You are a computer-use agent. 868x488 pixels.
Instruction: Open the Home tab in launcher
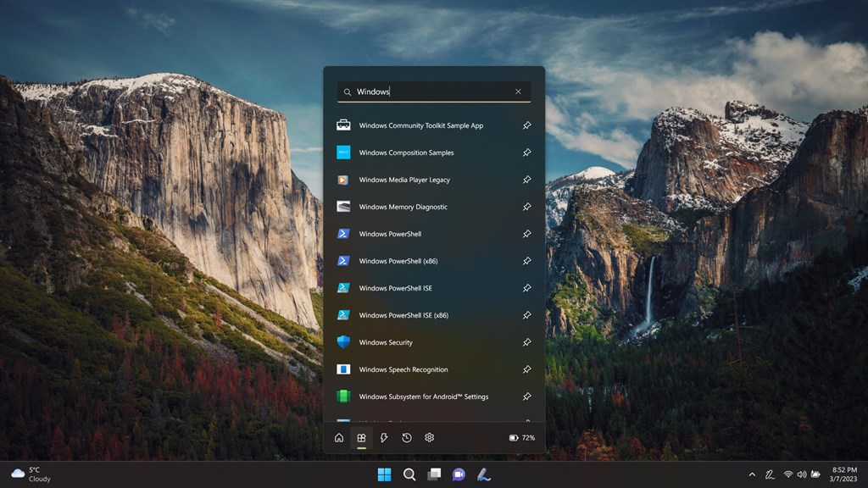pyautogui.click(x=339, y=438)
